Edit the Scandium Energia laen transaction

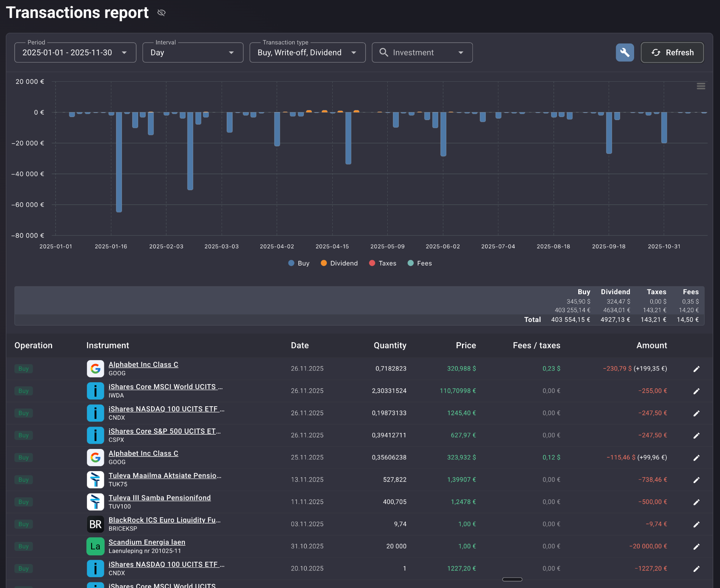[x=696, y=546]
